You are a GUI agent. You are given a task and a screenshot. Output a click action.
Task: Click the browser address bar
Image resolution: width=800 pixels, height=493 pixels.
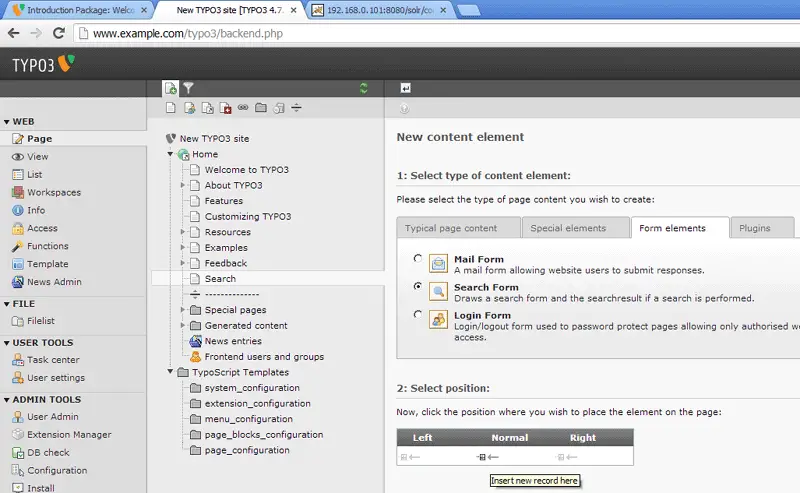click(439, 34)
